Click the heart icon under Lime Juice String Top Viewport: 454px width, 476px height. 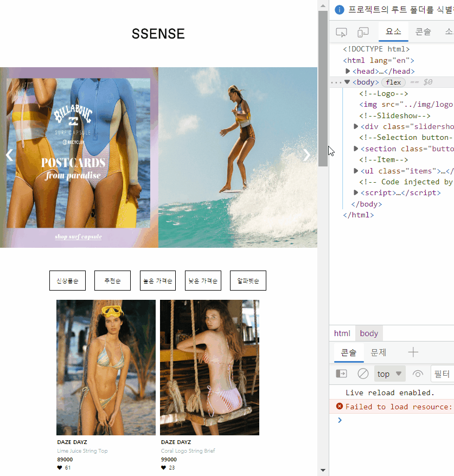coord(60,467)
